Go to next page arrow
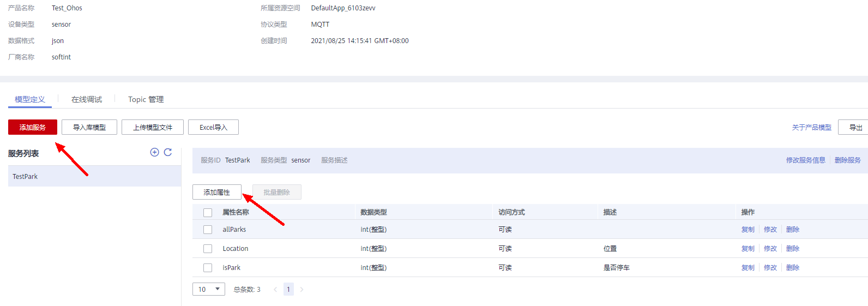 pos(302,290)
